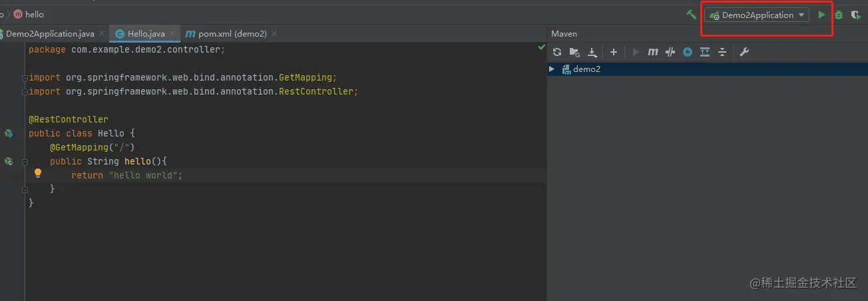Collapse all nodes in the Maven panel

pyautogui.click(x=722, y=52)
